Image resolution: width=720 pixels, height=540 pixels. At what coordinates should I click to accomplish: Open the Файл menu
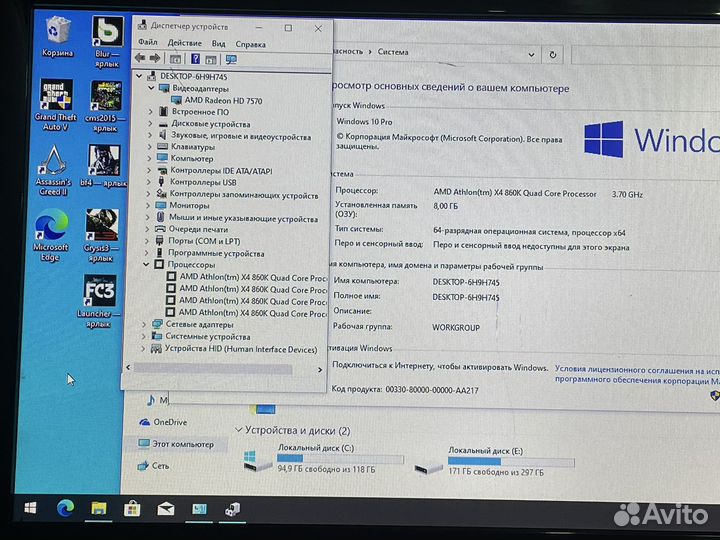[148, 42]
